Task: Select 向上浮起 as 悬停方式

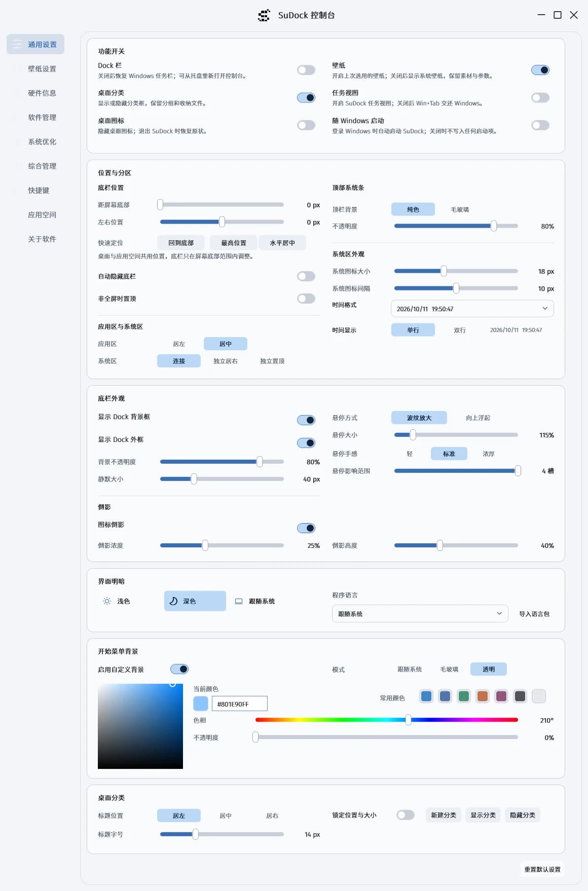Action: click(x=478, y=418)
